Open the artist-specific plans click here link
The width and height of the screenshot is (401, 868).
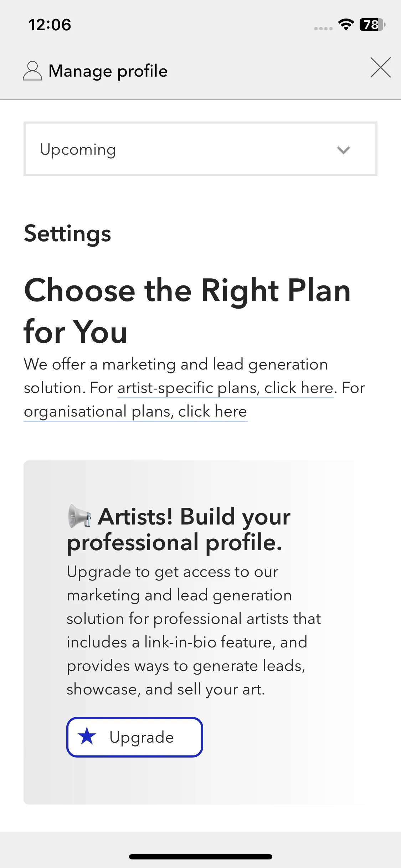[226, 388]
